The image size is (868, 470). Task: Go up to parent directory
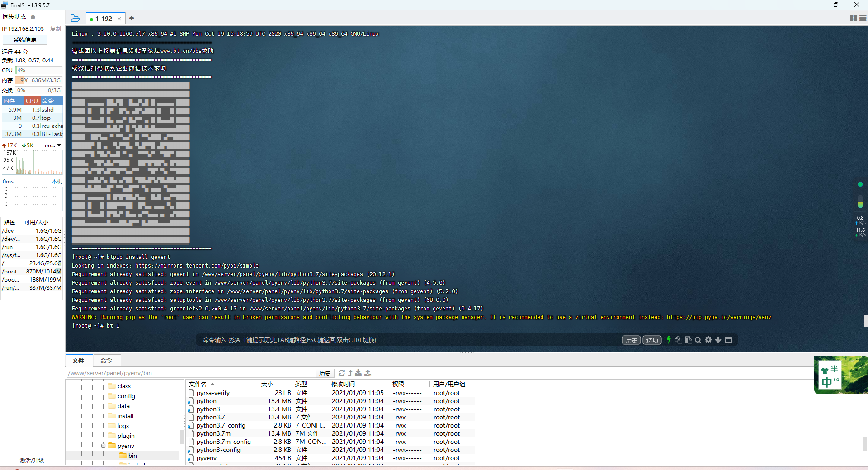(x=350, y=373)
